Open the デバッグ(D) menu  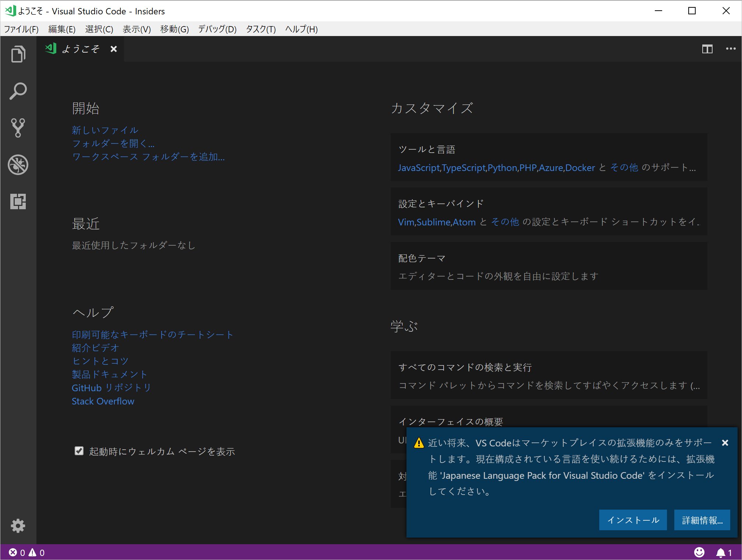(x=217, y=29)
